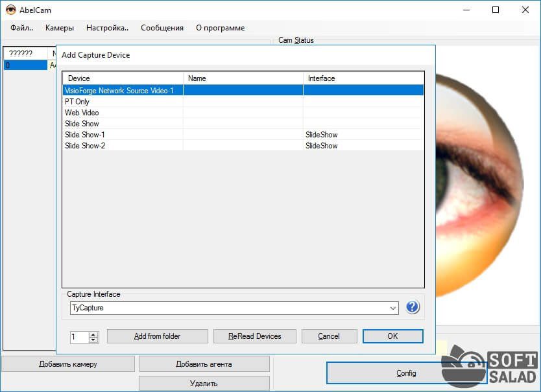The image size is (541, 392).
Task: Select the Web Video device row
Action: [243, 112]
